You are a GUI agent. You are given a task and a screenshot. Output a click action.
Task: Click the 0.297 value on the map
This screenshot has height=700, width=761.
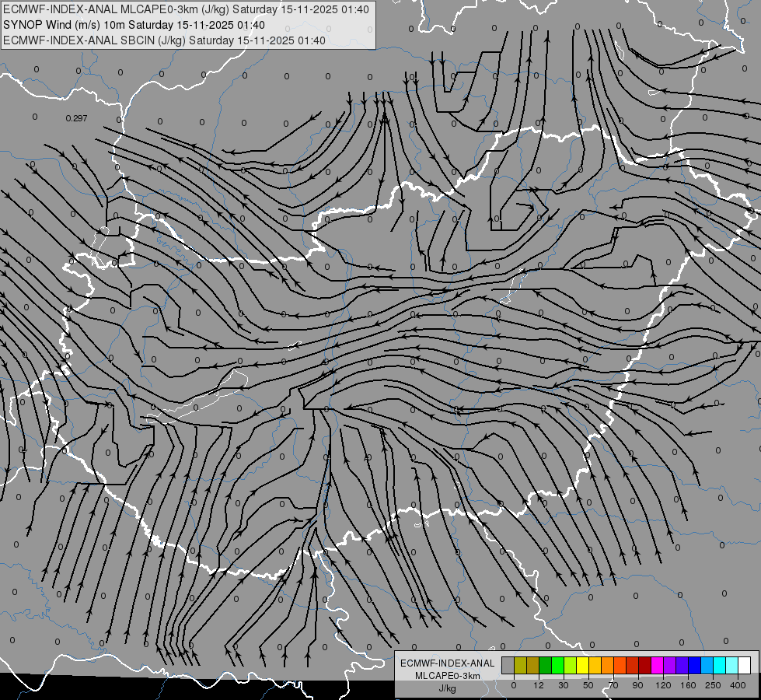pos(76,118)
